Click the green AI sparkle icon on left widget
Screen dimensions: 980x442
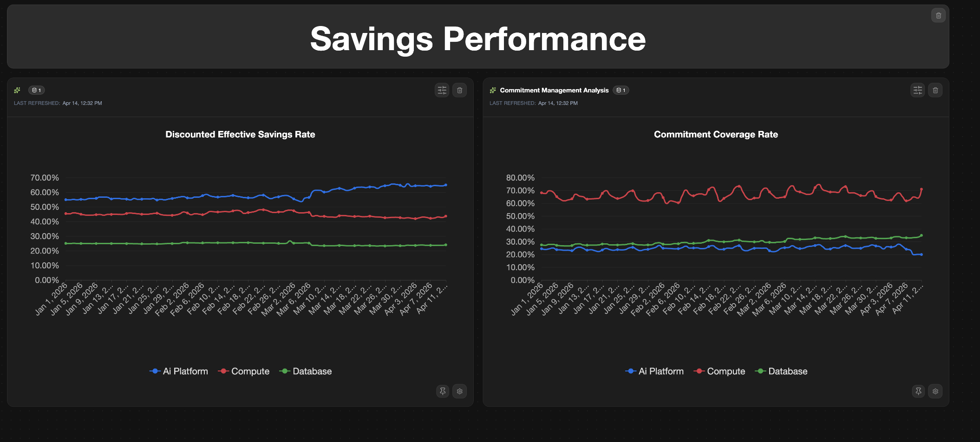pos(17,90)
